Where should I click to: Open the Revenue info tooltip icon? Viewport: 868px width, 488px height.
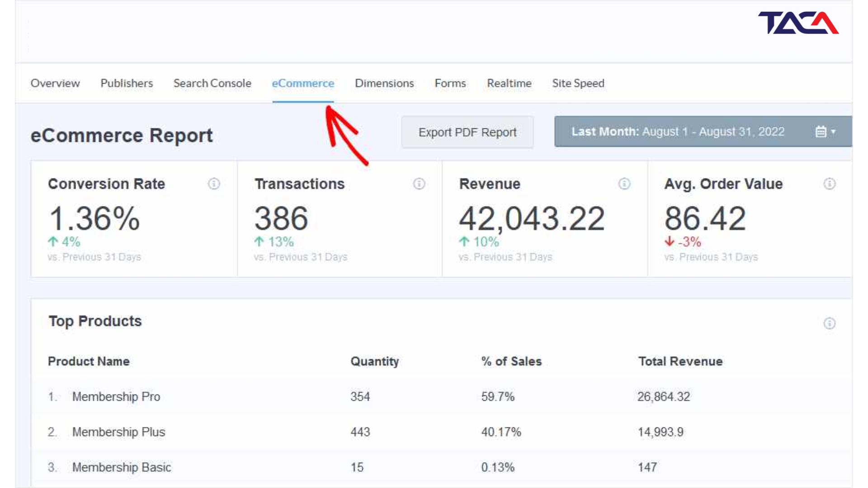(624, 184)
